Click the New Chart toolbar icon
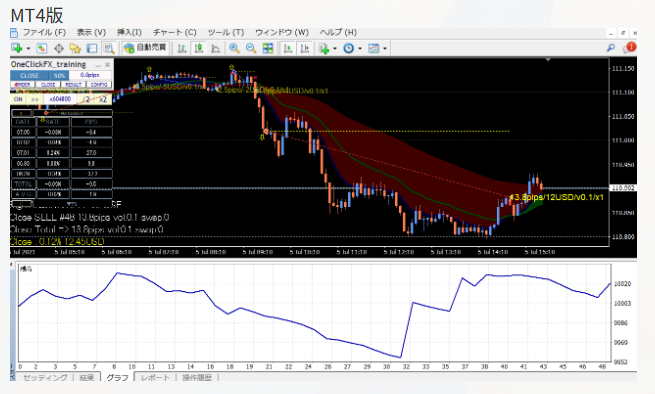The image size is (655, 394). pyautogui.click(x=17, y=48)
